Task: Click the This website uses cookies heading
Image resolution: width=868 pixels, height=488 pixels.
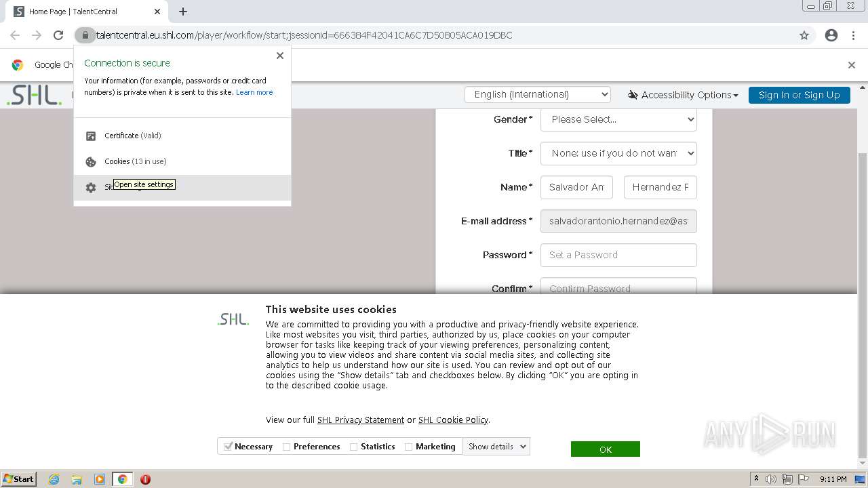Action: point(331,310)
